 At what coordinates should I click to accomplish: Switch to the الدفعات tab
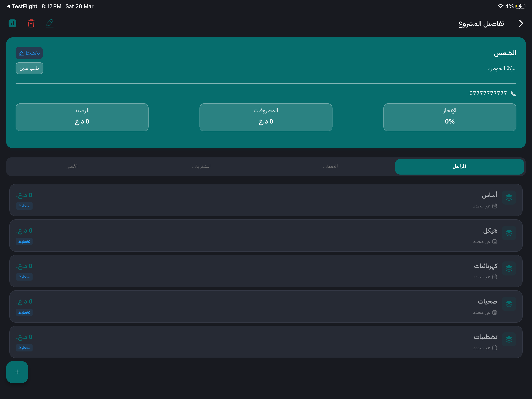coord(330,167)
